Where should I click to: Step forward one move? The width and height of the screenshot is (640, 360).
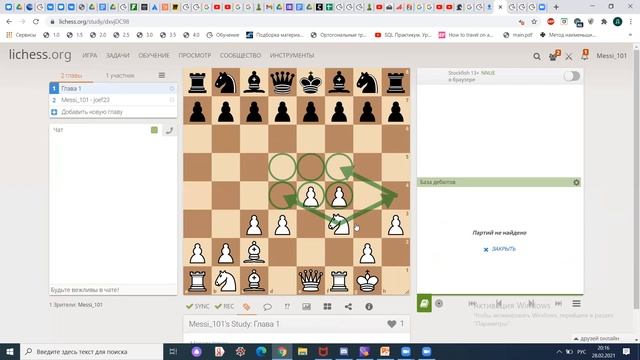tap(531, 303)
